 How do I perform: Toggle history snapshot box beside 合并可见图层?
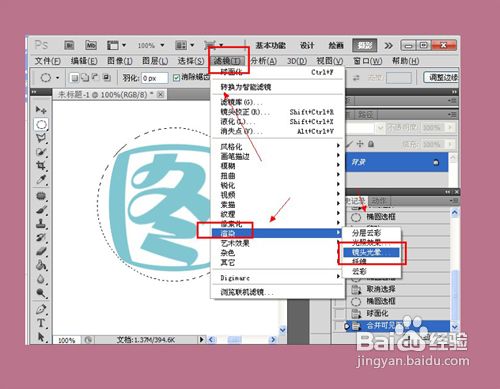(x=340, y=326)
